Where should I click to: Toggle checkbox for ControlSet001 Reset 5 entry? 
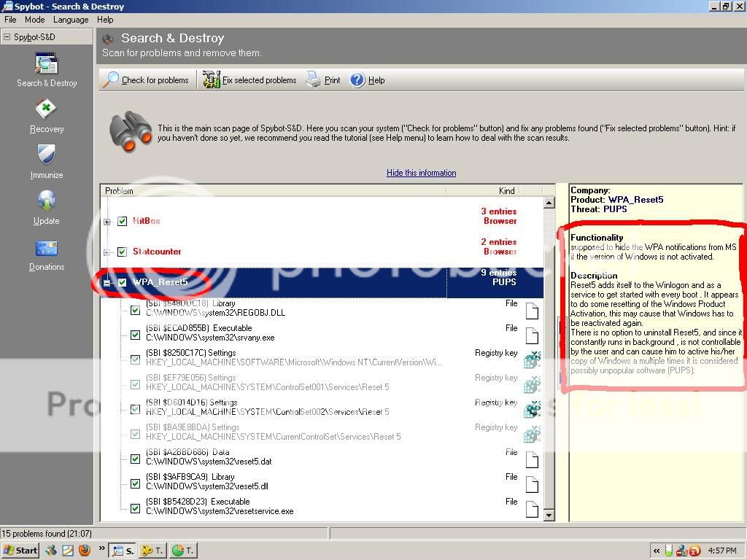135,385
